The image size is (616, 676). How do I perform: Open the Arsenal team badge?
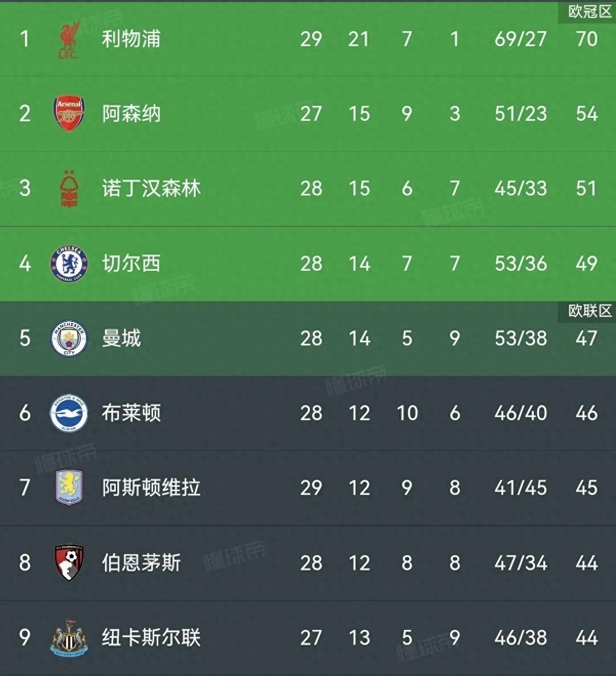click(69, 113)
